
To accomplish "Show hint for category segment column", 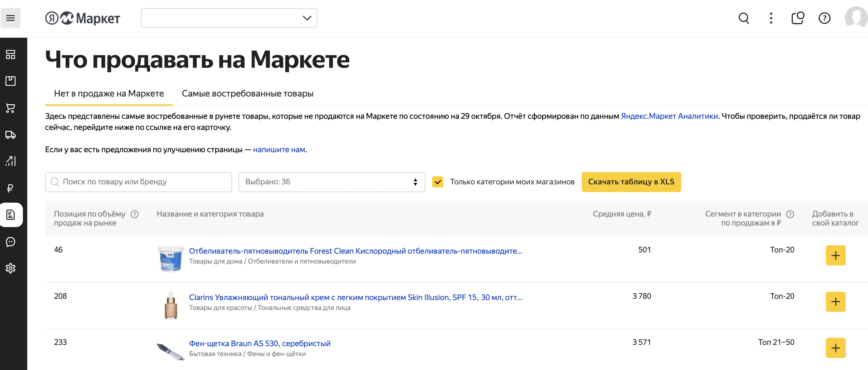I will coord(790,214).
